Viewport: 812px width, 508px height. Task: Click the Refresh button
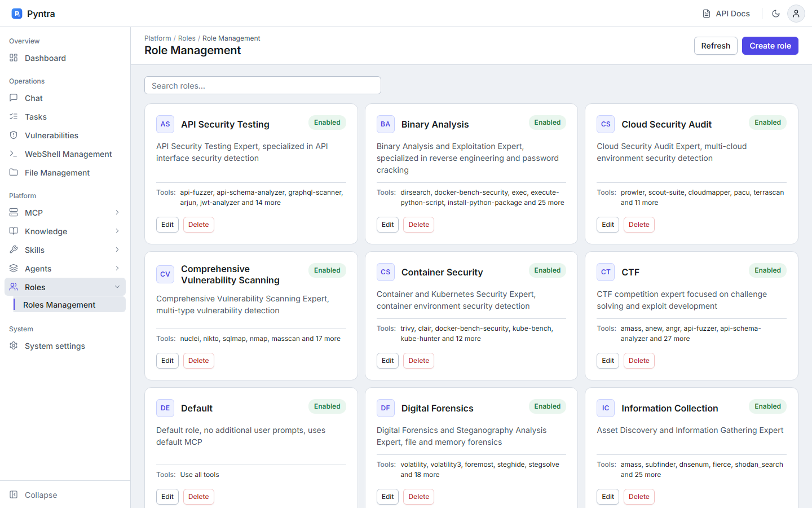716,46
